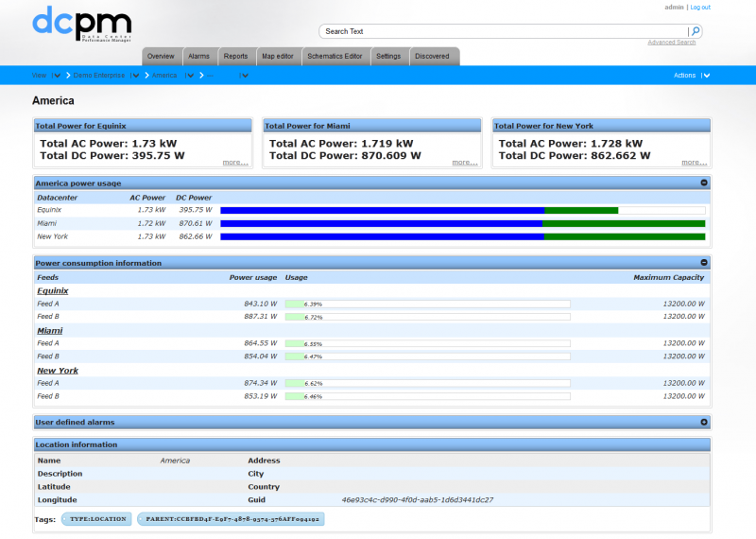
Task: Open the Miami datacenter heading link
Action: (x=49, y=331)
